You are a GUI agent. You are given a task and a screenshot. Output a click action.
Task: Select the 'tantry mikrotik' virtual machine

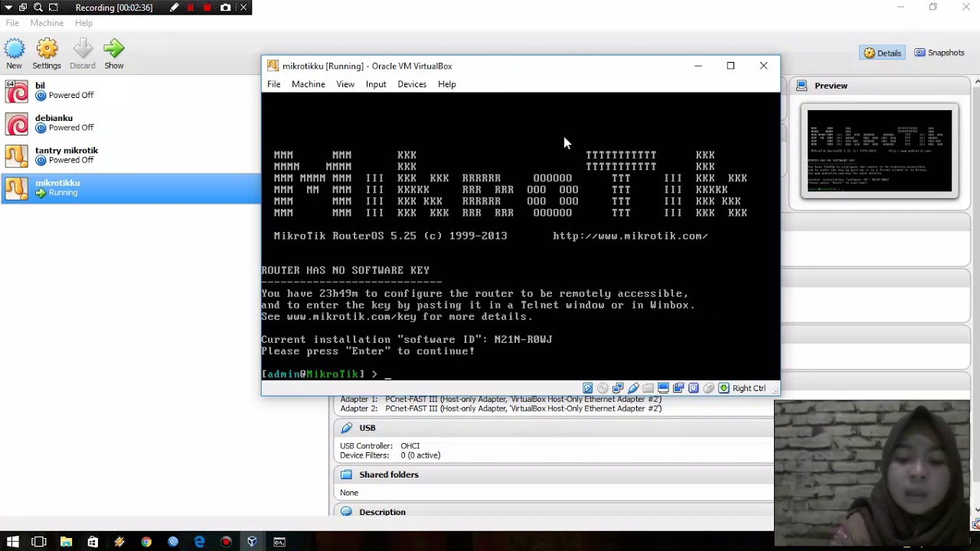[x=130, y=155]
